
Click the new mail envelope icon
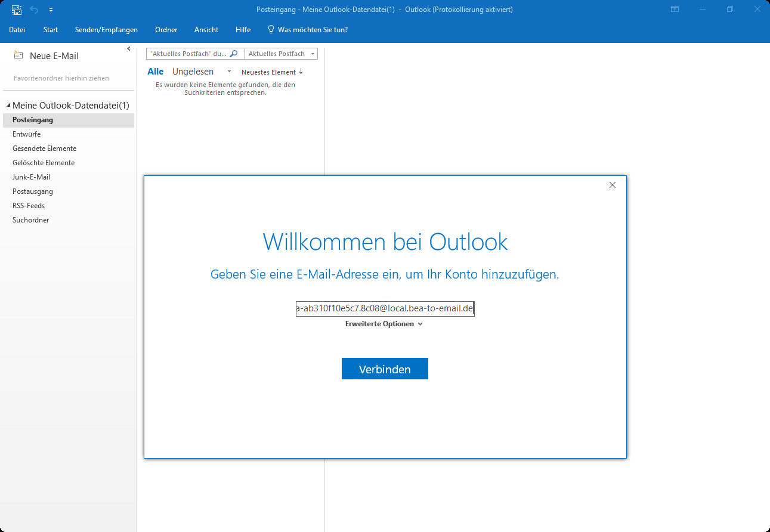pos(18,55)
